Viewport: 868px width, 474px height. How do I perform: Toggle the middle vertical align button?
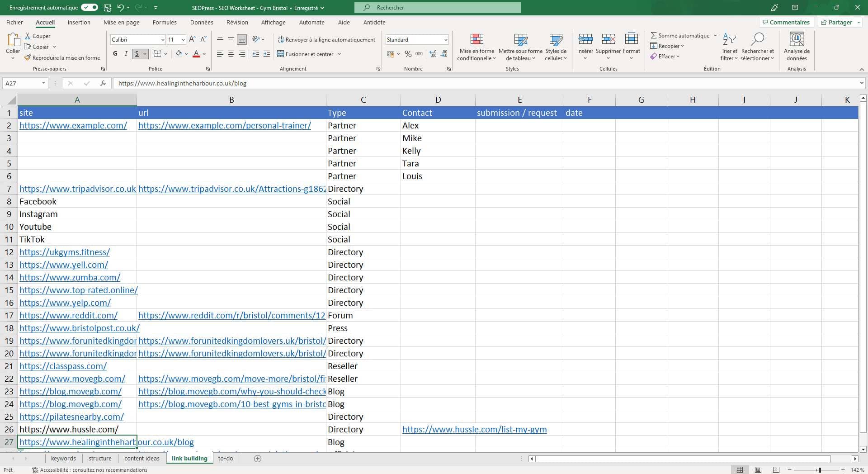pos(231,39)
